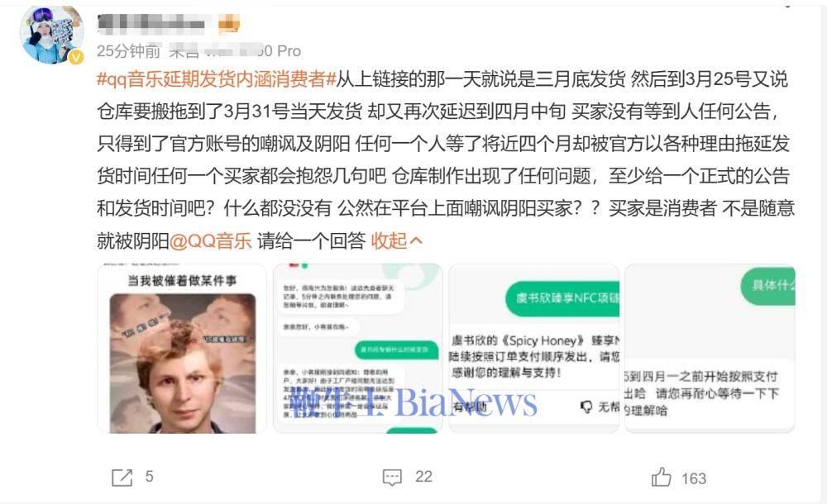The width and height of the screenshot is (827, 504).
Task: Click the repost share icon
Action: click(x=122, y=478)
